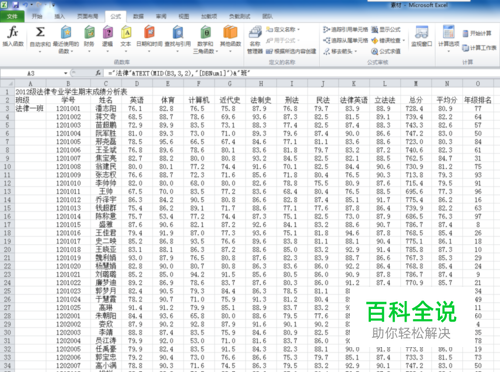Select the 年级排名 header cell
500x372 pixels.
(x=478, y=100)
